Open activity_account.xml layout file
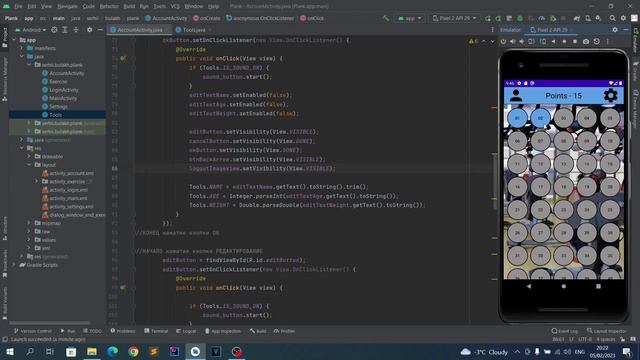 [68, 173]
